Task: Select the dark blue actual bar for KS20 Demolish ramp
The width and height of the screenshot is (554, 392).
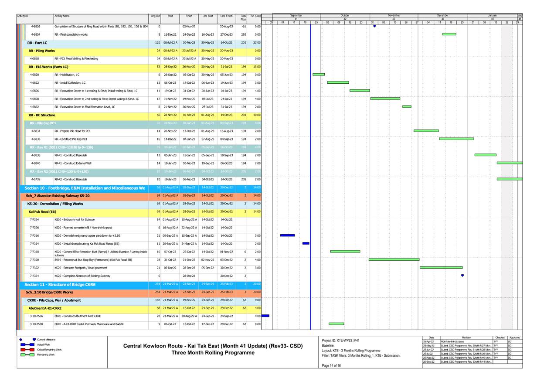Action: pyautogui.click(x=288, y=235)
